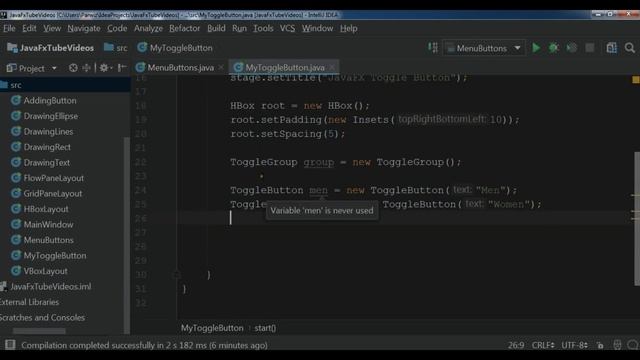The width and height of the screenshot is (640, 360).
Task: Close the MenuButtons.java tab
Action: coord(221,67)
